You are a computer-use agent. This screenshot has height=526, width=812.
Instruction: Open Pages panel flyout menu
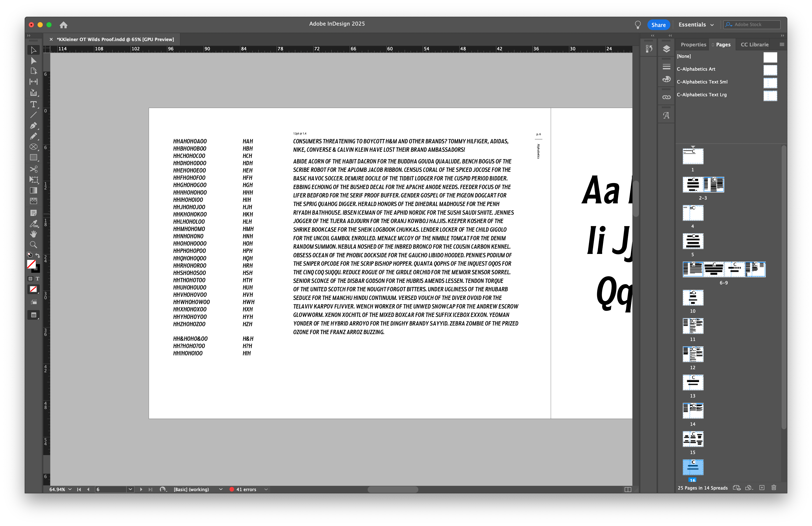coord(782,44)
